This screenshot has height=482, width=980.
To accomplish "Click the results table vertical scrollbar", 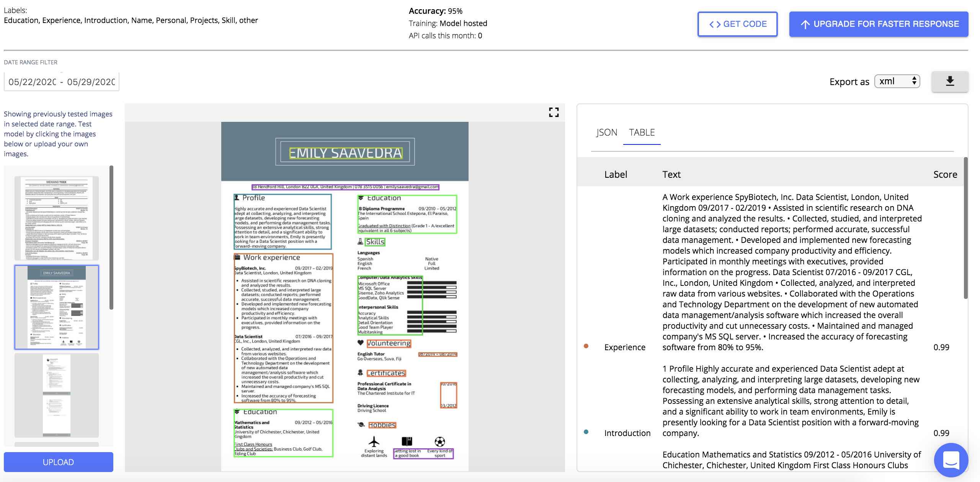I will (x=965, y=228).
